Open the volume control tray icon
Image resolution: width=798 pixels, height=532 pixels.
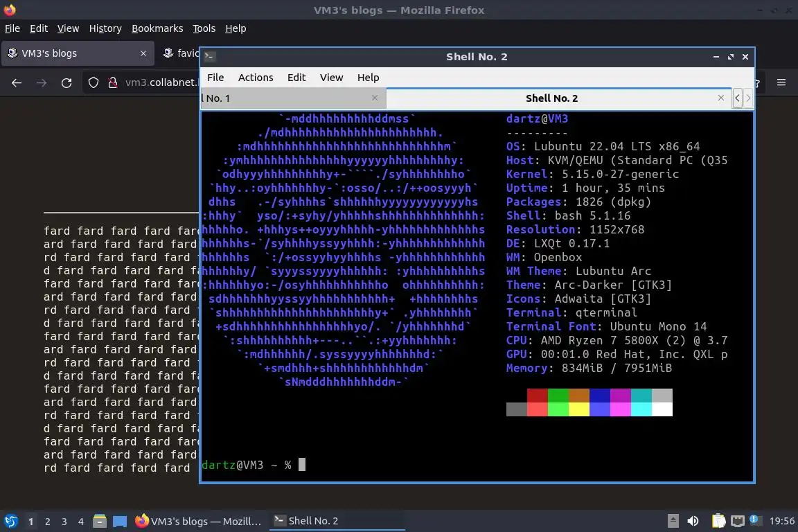(693, 521)
